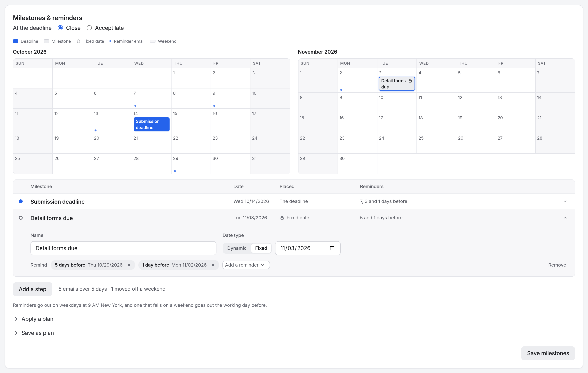Click the 'Tue 11/03/2026' date cell
588x373 pixels.
[250, 218]
